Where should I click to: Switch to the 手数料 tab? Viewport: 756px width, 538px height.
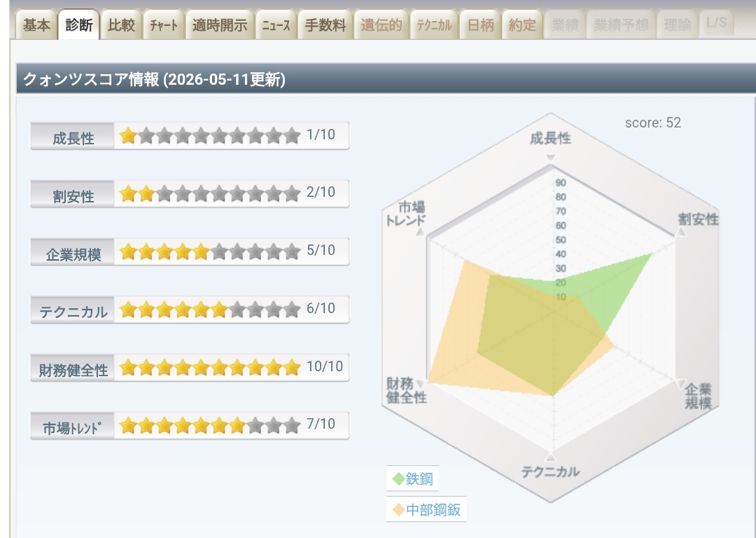point(325,25)
